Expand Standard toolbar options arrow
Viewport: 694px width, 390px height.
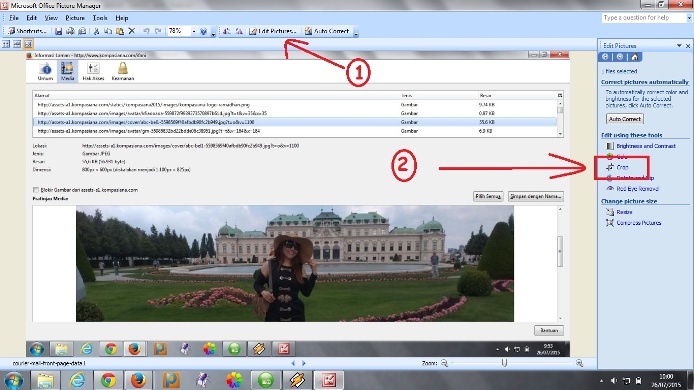tap(213, 33)
